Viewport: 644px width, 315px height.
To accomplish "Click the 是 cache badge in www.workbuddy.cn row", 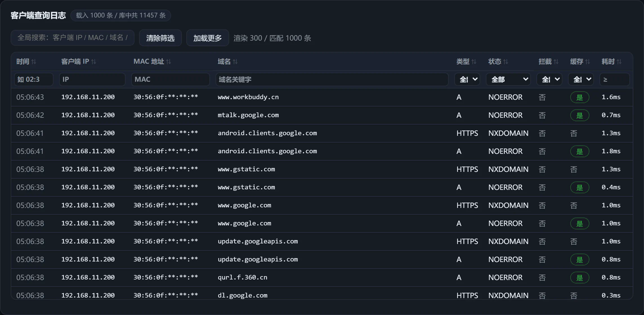I will tap(580, 97).
